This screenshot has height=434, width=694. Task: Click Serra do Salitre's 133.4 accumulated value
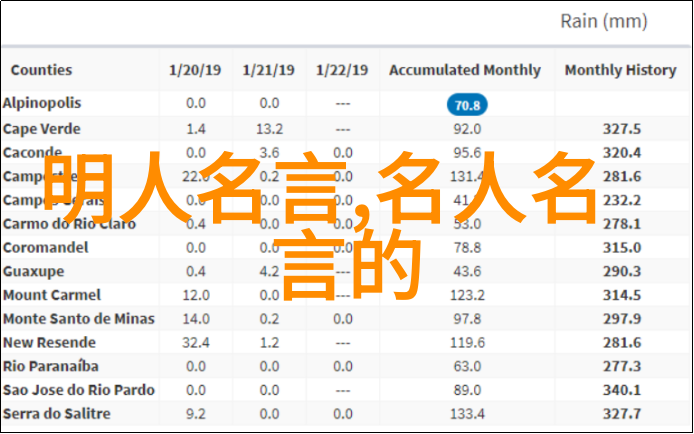467,414
